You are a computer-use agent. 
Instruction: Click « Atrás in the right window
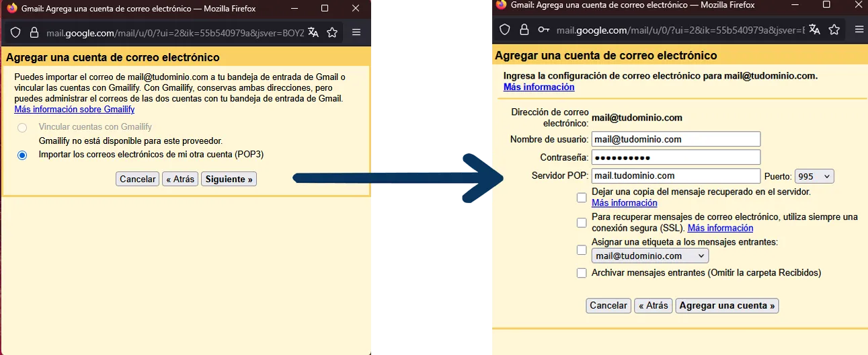point(654,305)
